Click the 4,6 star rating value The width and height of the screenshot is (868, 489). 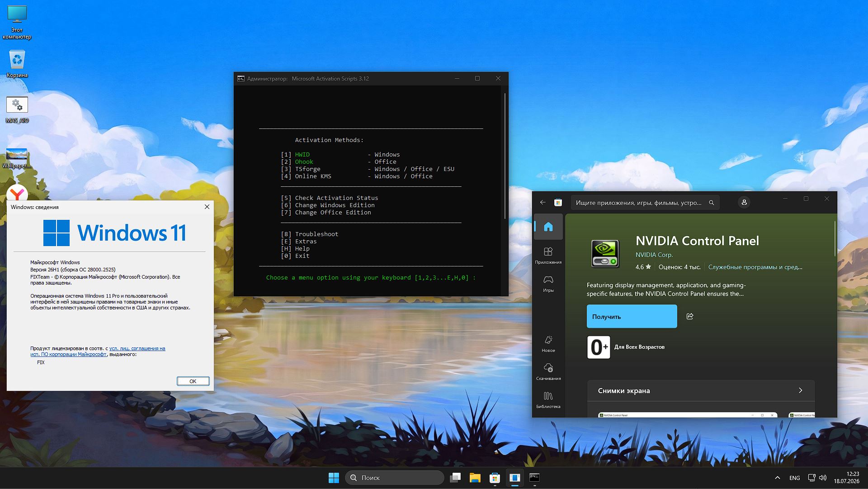pyautogui.click(x=643, y=267)
